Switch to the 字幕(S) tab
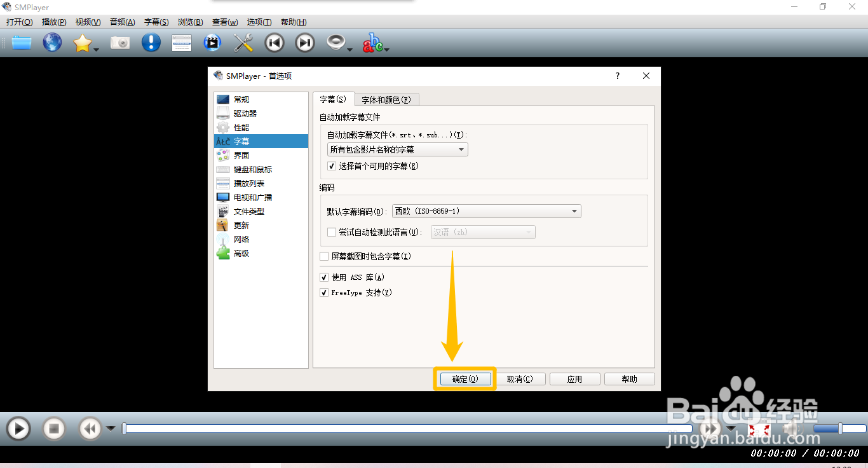 pos(334,99)
